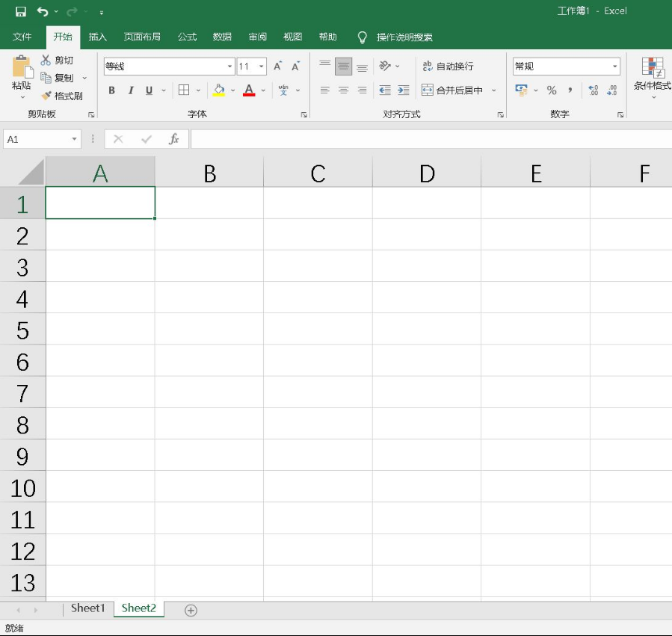Open the Insert (插入) ribbon tab
The image size is (672, 636).
[98, 37]
